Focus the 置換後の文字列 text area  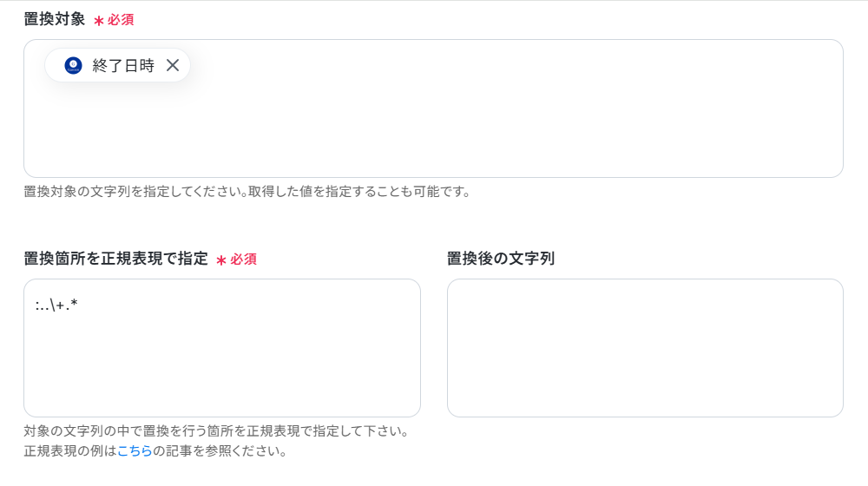click(645, 348)
